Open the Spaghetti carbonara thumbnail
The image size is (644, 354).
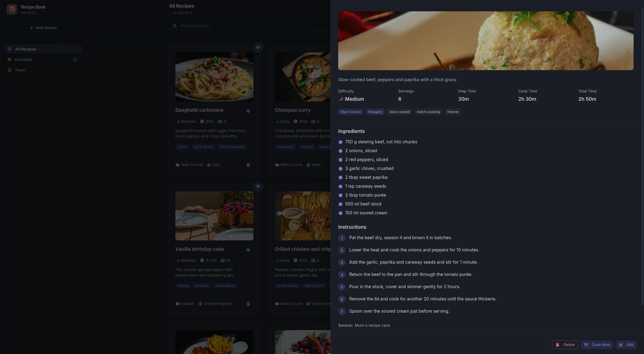214,77
